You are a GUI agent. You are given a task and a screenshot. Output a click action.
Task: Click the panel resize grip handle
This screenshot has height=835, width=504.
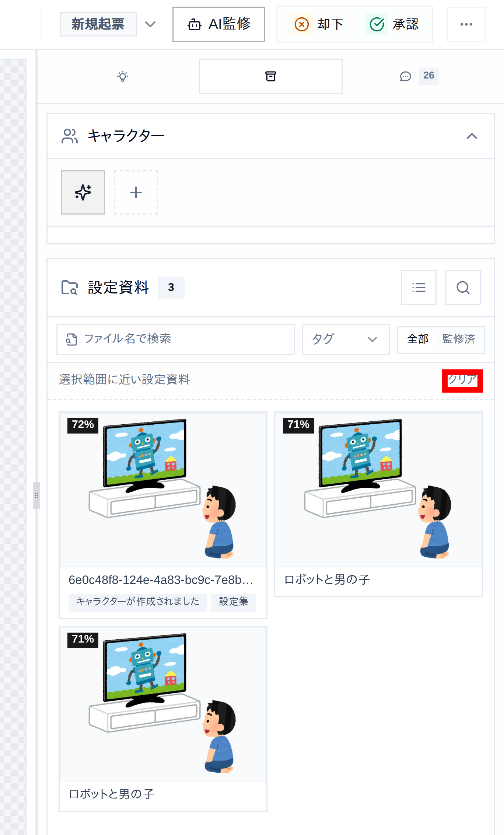tap(36, 495)
